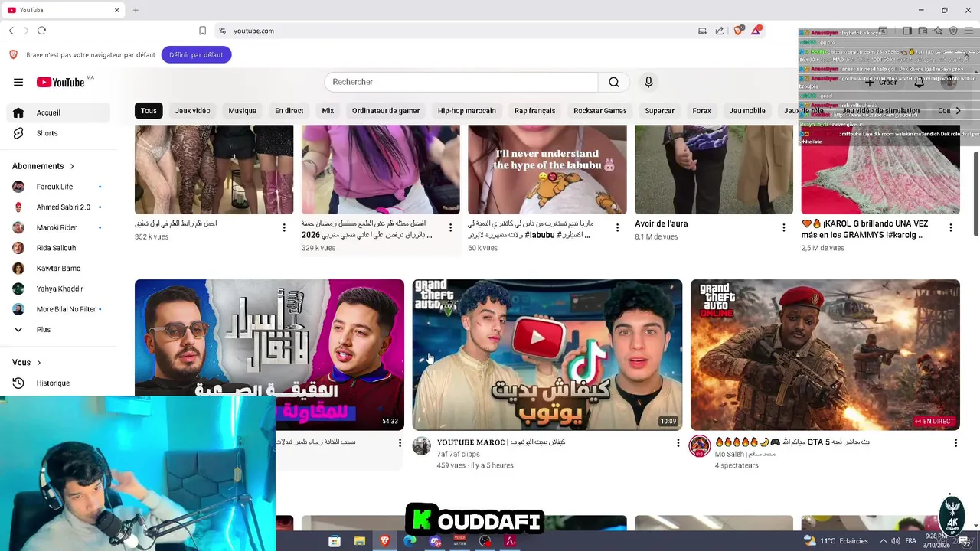Screen dimensions: 980x551
Task: Expand Plus to show more subscriptions
Action: coord(57,330)
